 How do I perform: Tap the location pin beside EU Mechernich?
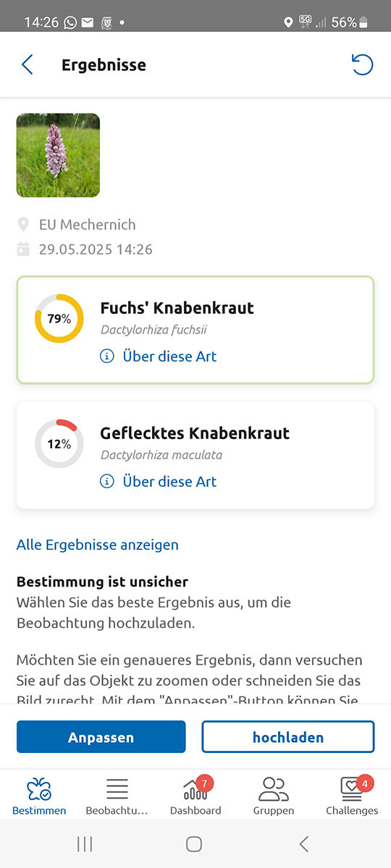point(23,224)
